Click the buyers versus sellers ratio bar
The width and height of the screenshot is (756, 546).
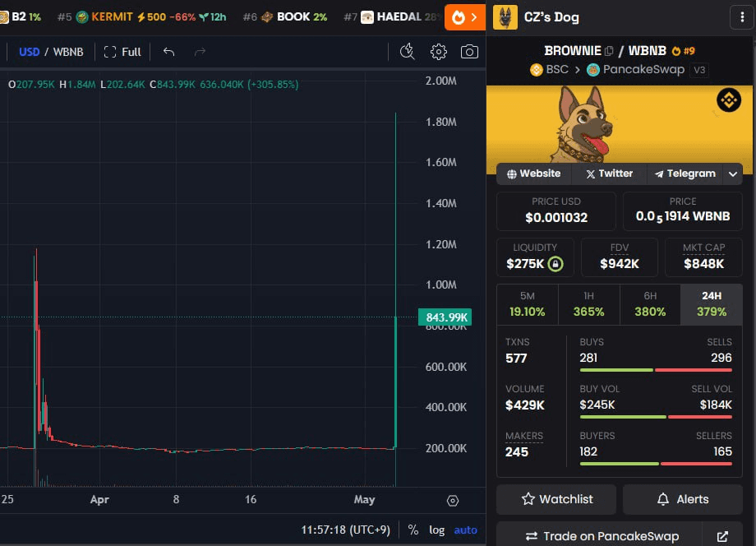point(656,464)
